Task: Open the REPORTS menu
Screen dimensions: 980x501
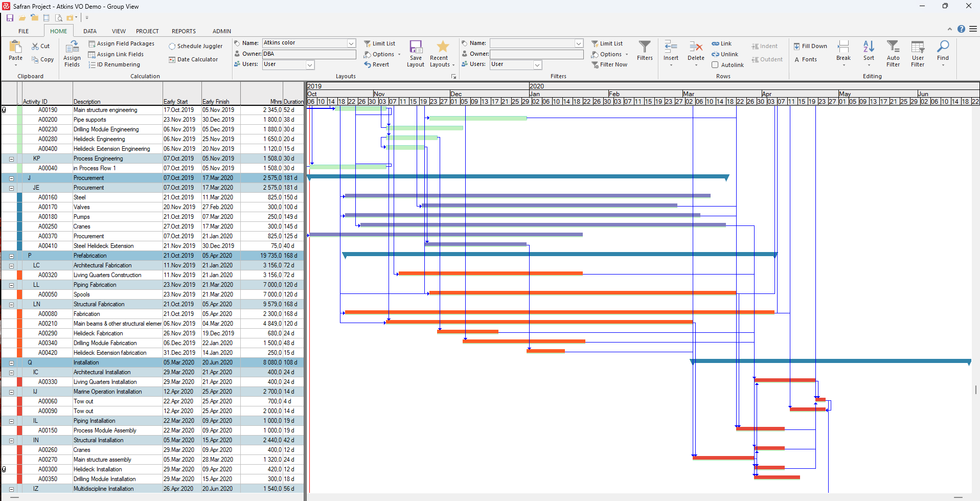Action: point(183,31)
